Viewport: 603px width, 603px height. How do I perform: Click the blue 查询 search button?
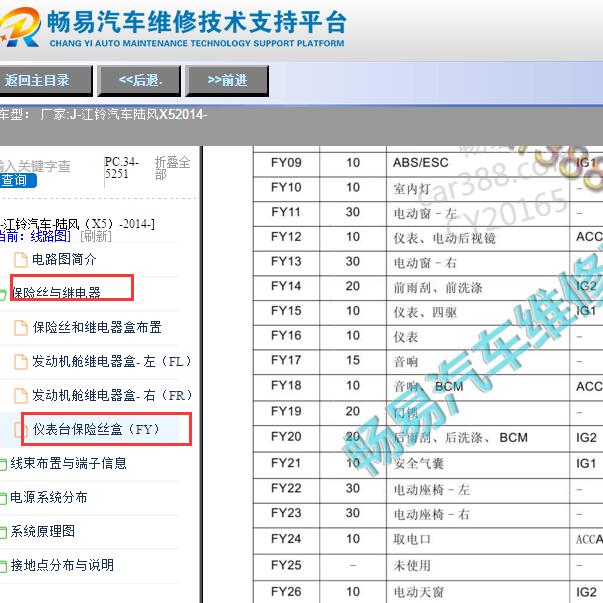click(x=18, y=180)
